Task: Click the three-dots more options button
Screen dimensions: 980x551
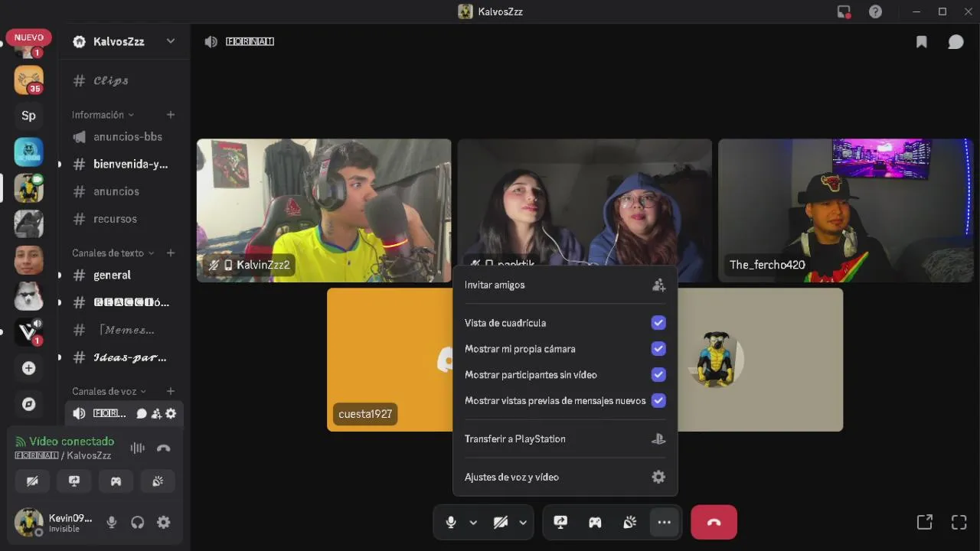Action: coord(664,522)
